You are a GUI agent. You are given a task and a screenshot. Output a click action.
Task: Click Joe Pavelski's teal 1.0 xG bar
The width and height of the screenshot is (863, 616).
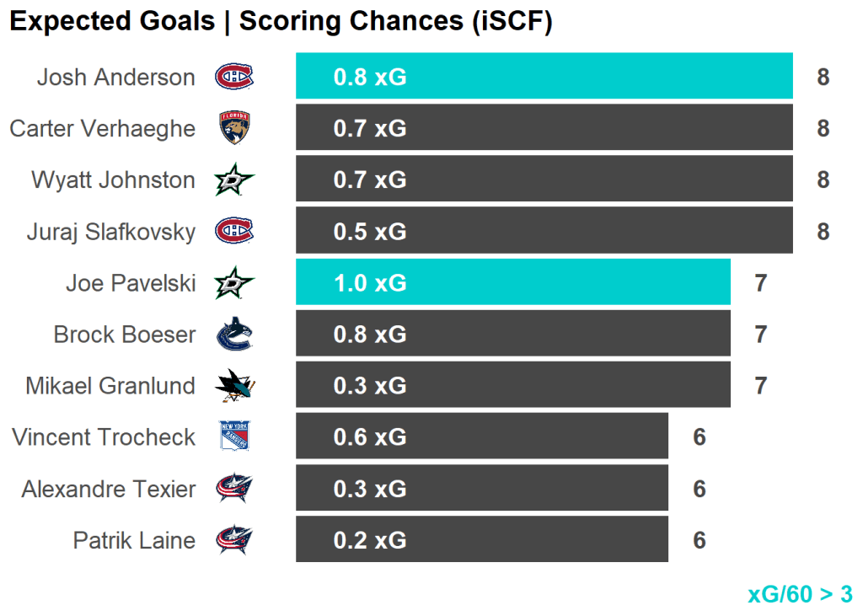coord(512,282)
